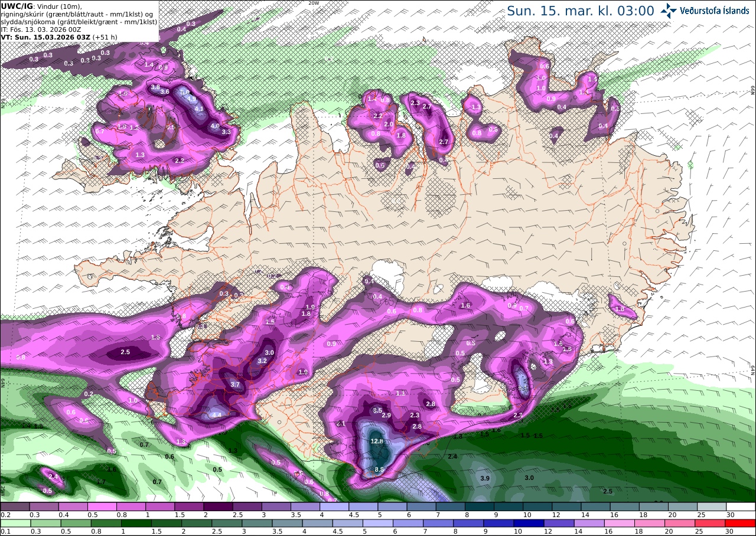Pick the 1 swatch in the purple legend row
The image size is (756, 536).
click(160, 506)
